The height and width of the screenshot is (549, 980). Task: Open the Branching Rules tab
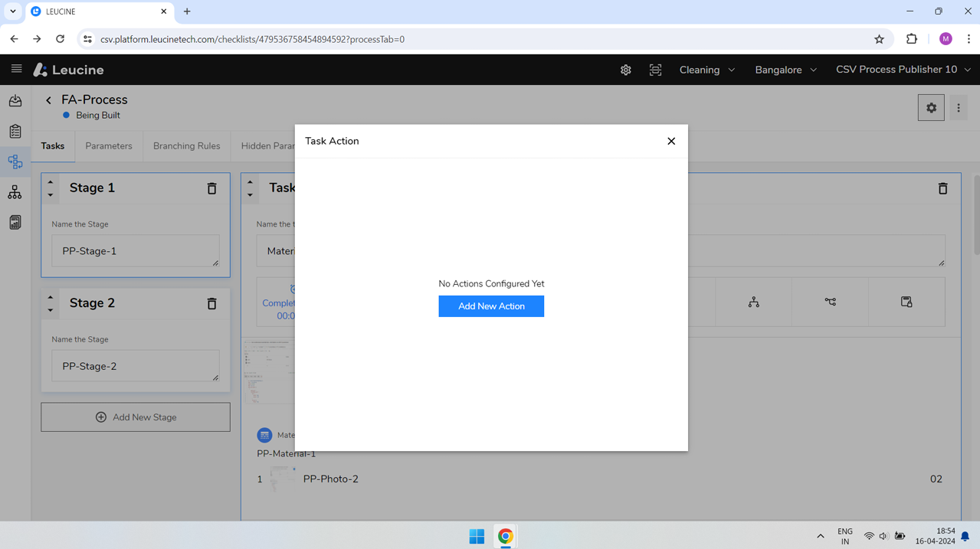point(186,145)
